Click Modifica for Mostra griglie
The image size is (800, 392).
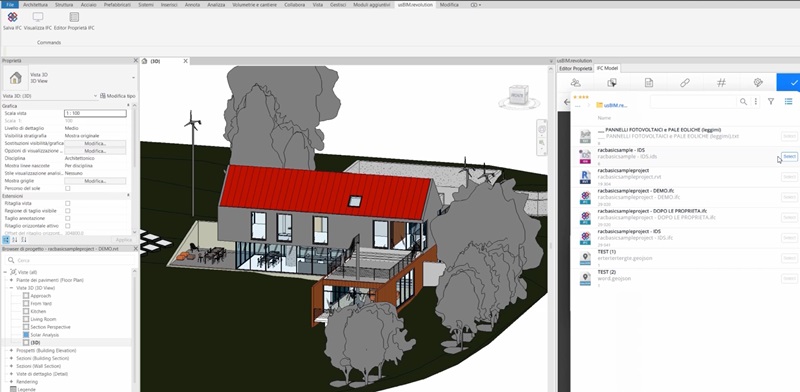coord(95,181)
